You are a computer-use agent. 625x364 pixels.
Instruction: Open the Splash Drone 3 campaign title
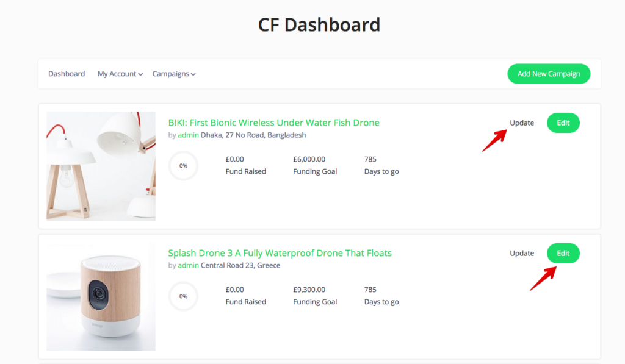(280, 253)
